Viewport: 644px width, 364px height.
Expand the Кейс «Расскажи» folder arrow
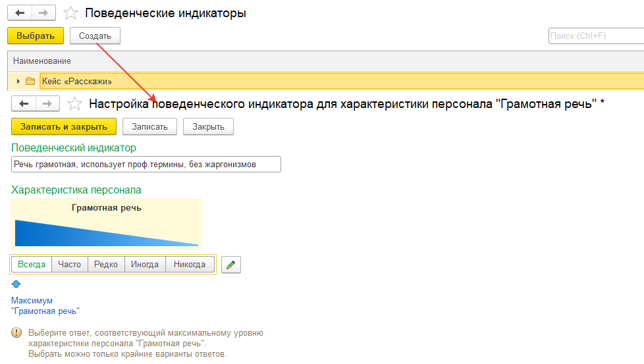click(x=18, y=81)
